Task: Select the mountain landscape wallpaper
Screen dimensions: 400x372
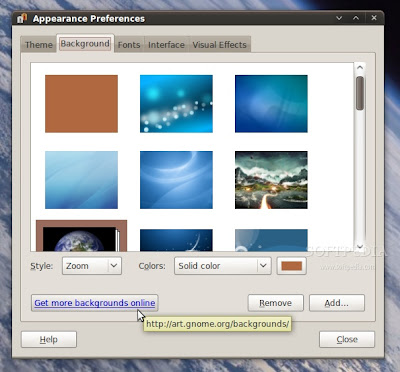Action: [271, 180]
